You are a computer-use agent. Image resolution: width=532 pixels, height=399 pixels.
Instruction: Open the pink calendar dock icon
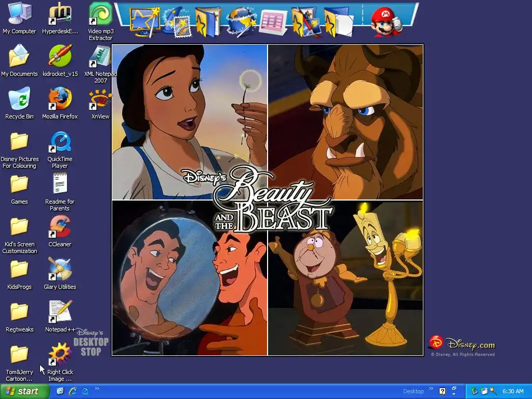273,22
